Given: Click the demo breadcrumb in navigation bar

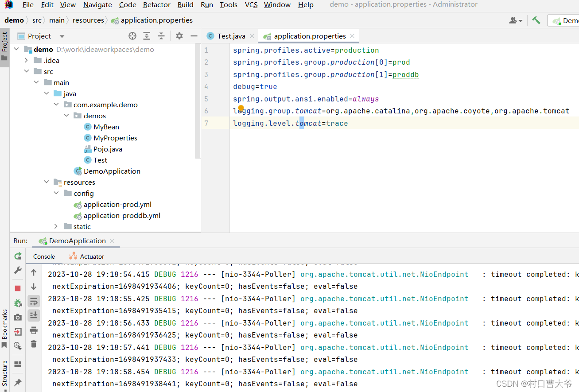Looking at the screenshot, I should point(14,20).
